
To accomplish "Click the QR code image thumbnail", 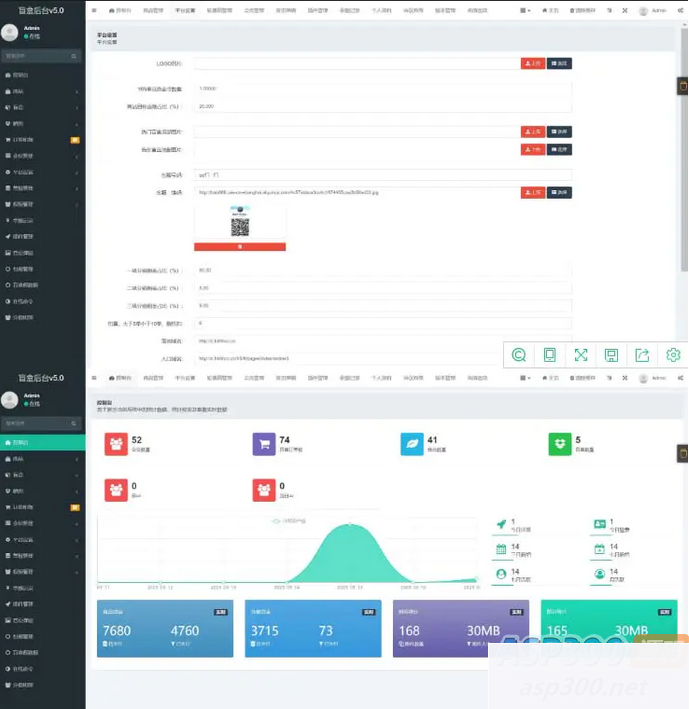I will [240, 222].
